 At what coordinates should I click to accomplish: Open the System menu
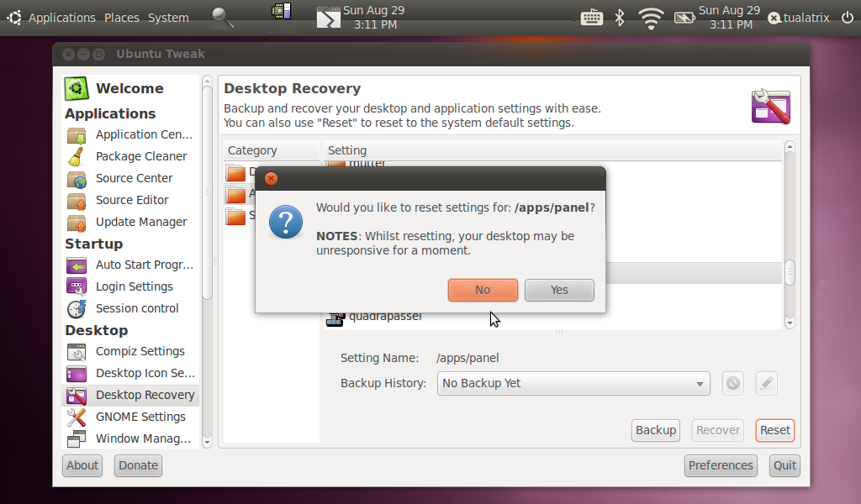168,18
